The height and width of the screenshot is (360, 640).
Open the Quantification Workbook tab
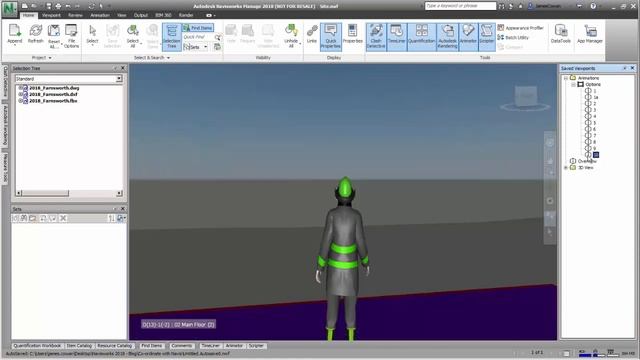point(37,346)
